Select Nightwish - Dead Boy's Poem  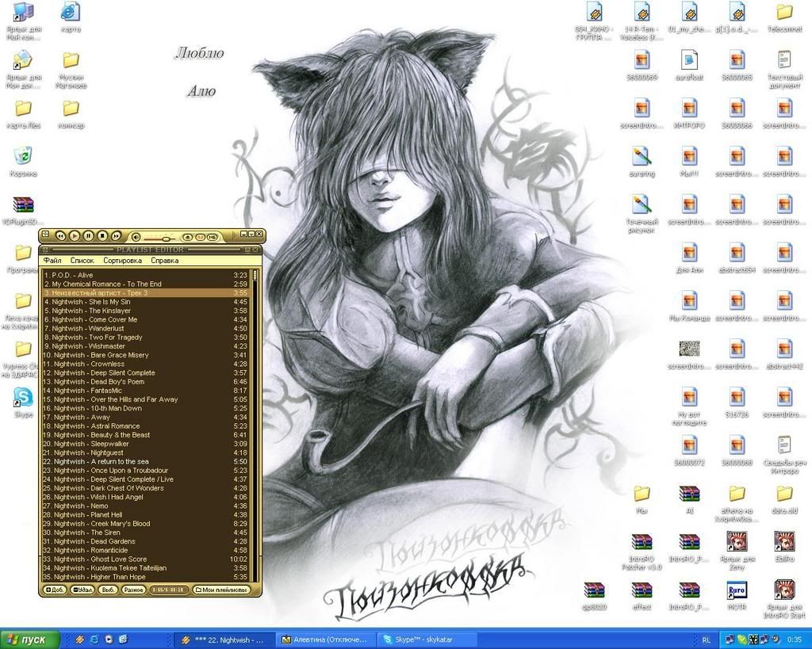146,381
